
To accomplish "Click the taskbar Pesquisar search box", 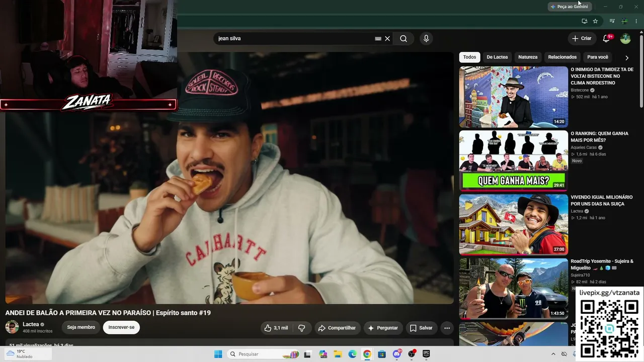I will point(264,354).
